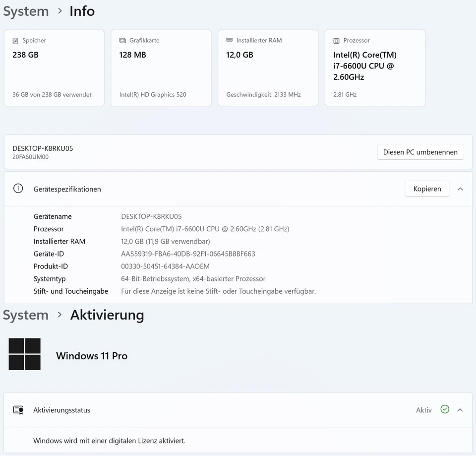
Task: Click the Windows logo icon
Action: 25,354
